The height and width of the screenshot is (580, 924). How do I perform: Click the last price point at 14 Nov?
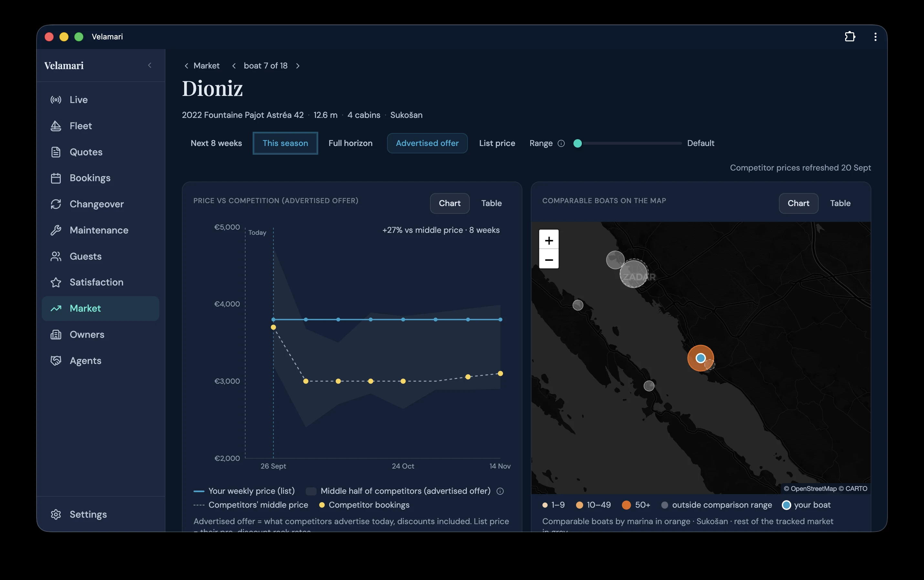(x=500, y=319)
